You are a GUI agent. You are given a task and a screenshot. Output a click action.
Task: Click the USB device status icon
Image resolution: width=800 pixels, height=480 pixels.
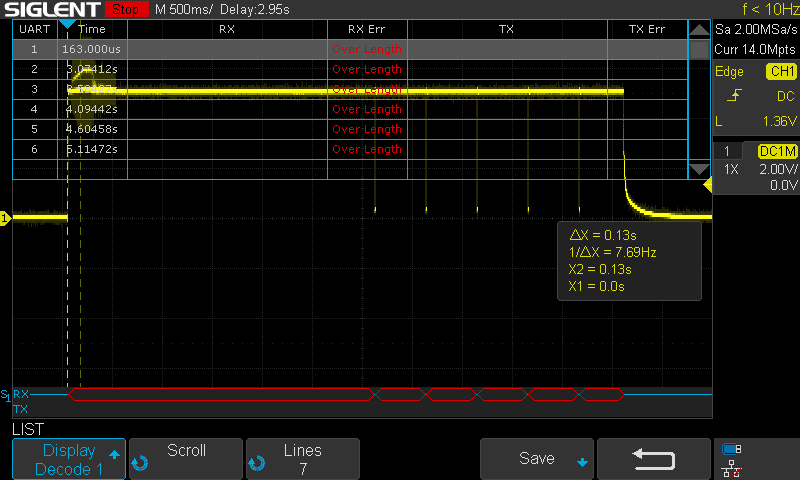tap(732, 449)
